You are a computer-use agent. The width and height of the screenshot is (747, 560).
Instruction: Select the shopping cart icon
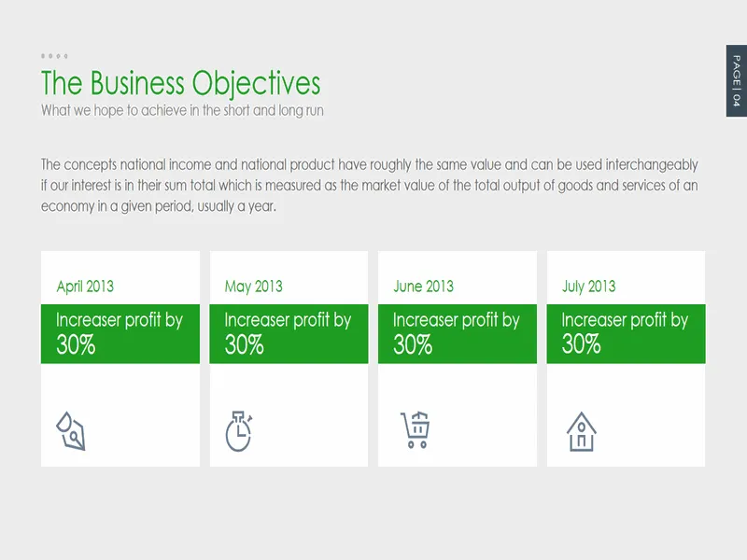(x=416, y=429)
